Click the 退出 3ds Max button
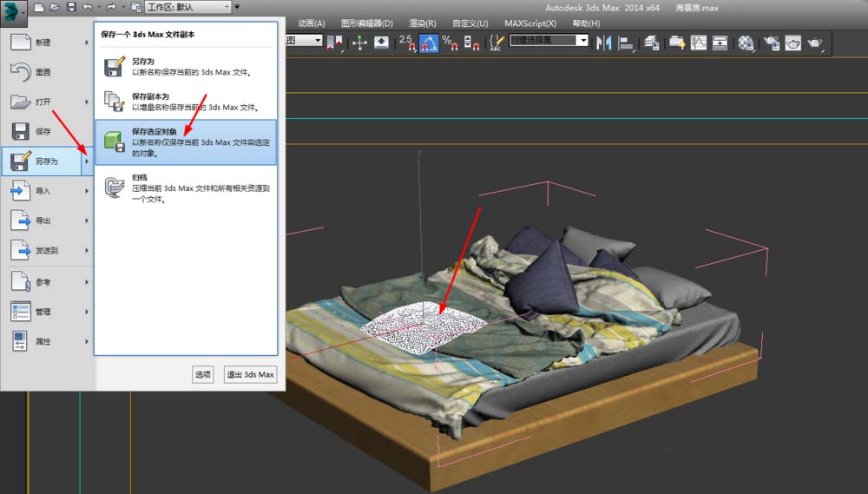868x494 pixels. (250, 374)
